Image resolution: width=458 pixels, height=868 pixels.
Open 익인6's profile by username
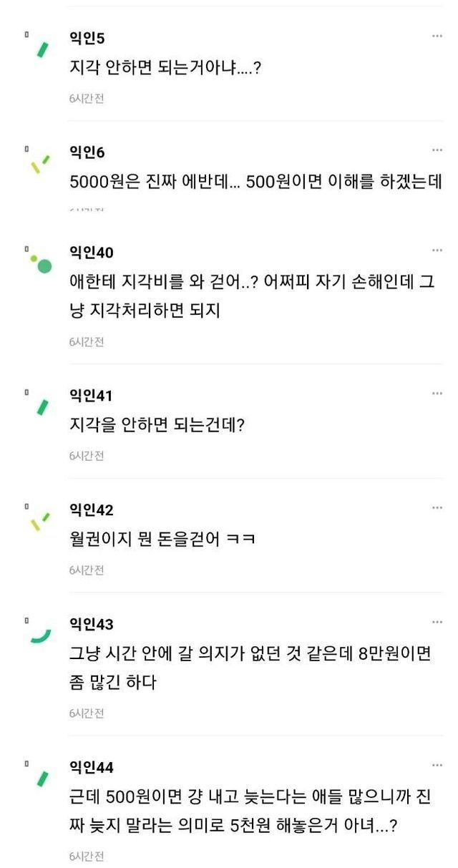tap(87, 152)
